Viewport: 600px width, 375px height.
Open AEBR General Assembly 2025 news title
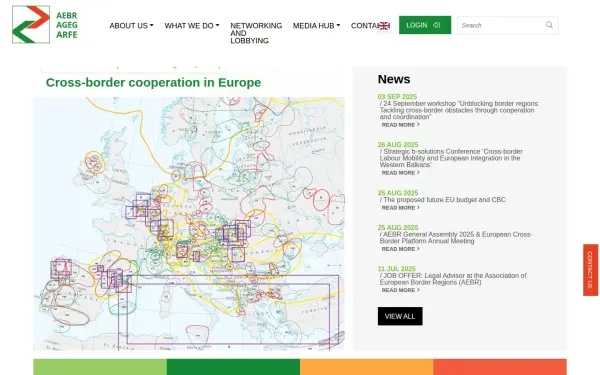click(x=456, y=238)
